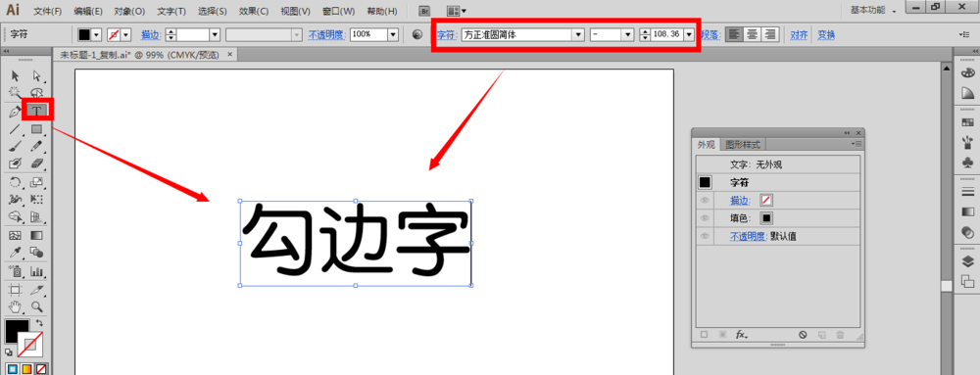
Task: Click the 变换 link in control bar
Action: click(826, 35)
